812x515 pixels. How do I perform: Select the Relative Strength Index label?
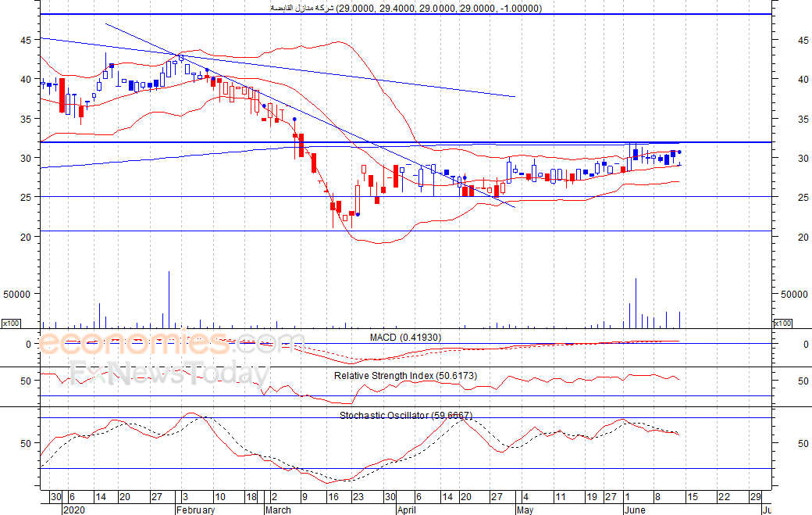click(x=405, y=376)
